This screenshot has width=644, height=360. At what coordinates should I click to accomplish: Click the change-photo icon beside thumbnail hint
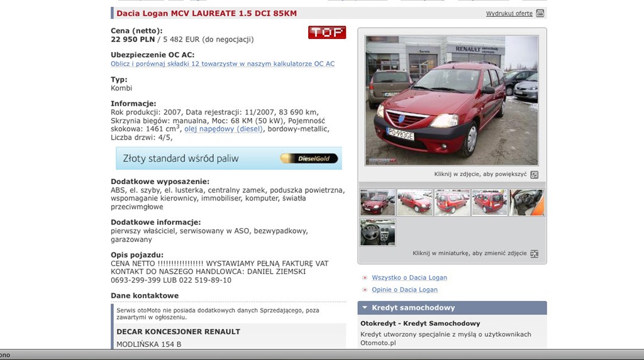click(534, 254)
